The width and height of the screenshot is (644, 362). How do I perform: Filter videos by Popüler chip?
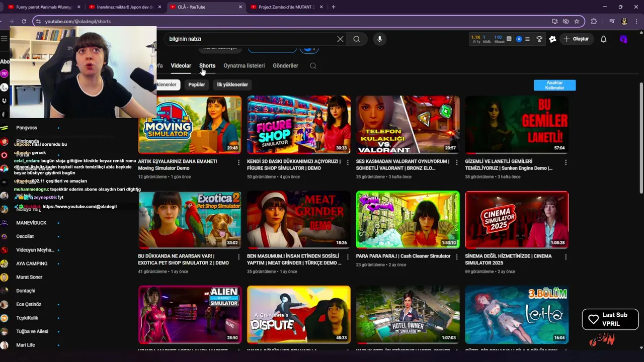coord(197,84)
